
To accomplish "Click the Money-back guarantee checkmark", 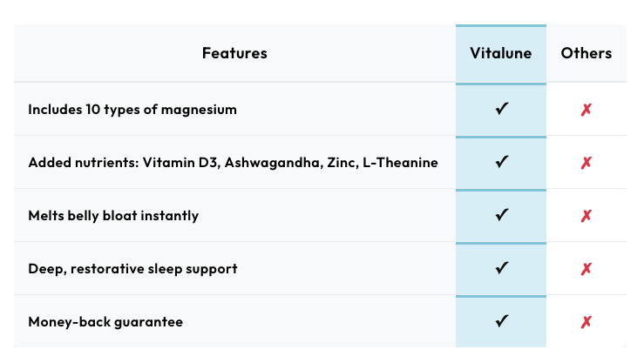I will (x=501, y=321).
